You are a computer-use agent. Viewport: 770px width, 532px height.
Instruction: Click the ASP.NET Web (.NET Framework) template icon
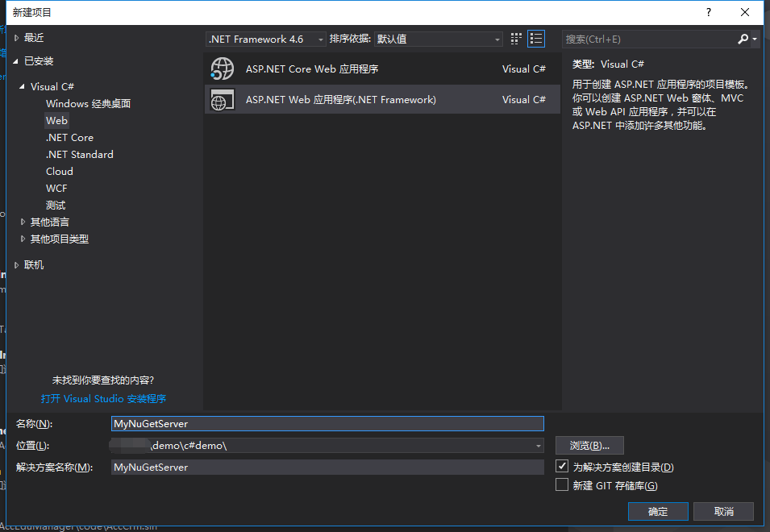click(x=222, y=100)
